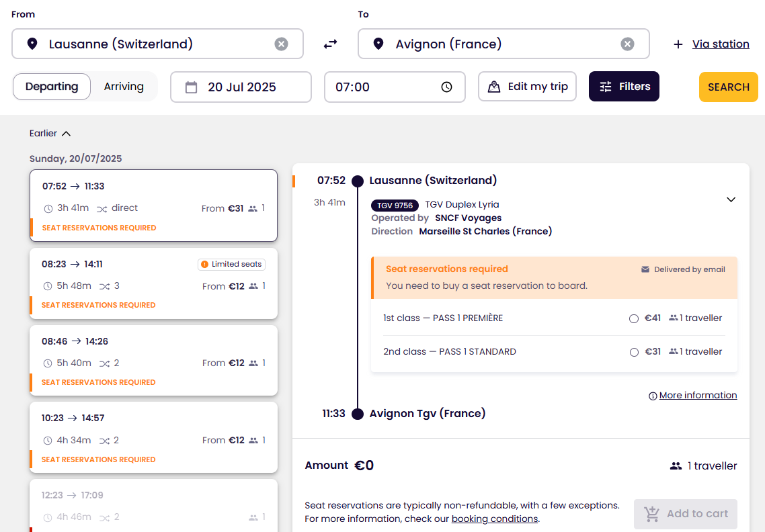Click the location pin in From field
This screenshot has height=532, width=765.
click(32, 44)
